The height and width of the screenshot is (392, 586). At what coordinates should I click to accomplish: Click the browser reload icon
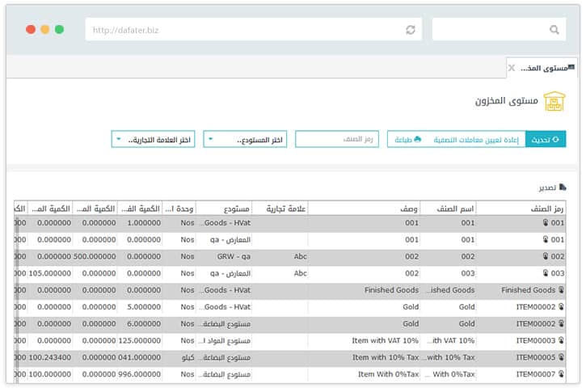point(411,30)
